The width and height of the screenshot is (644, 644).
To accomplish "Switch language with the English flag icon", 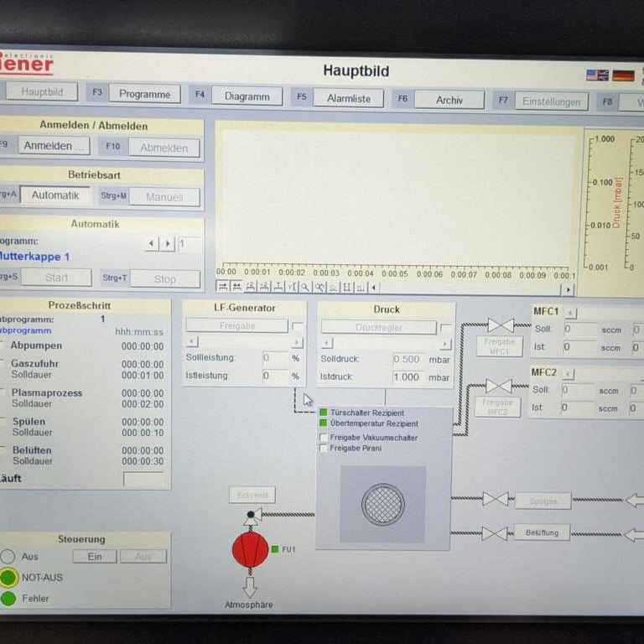I will pos(597,75).
